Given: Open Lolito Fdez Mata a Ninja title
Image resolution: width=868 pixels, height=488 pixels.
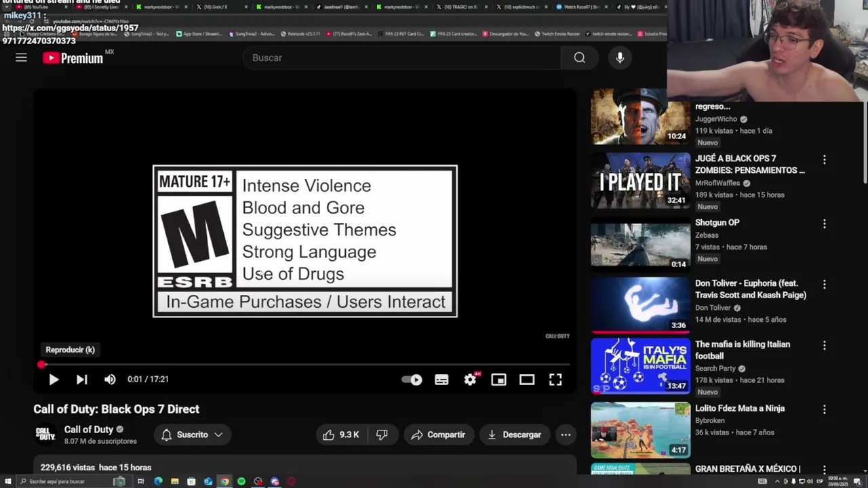Looking at the screenshot, I should [740, 408].
